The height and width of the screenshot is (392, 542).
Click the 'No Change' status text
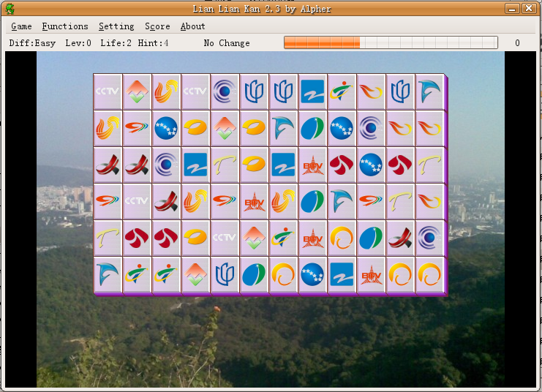coord(227,43)
